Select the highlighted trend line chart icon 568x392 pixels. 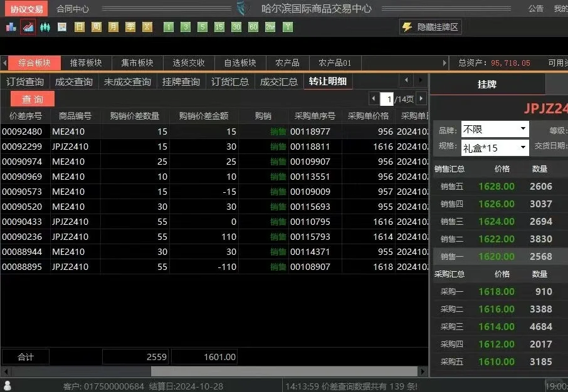28,27
